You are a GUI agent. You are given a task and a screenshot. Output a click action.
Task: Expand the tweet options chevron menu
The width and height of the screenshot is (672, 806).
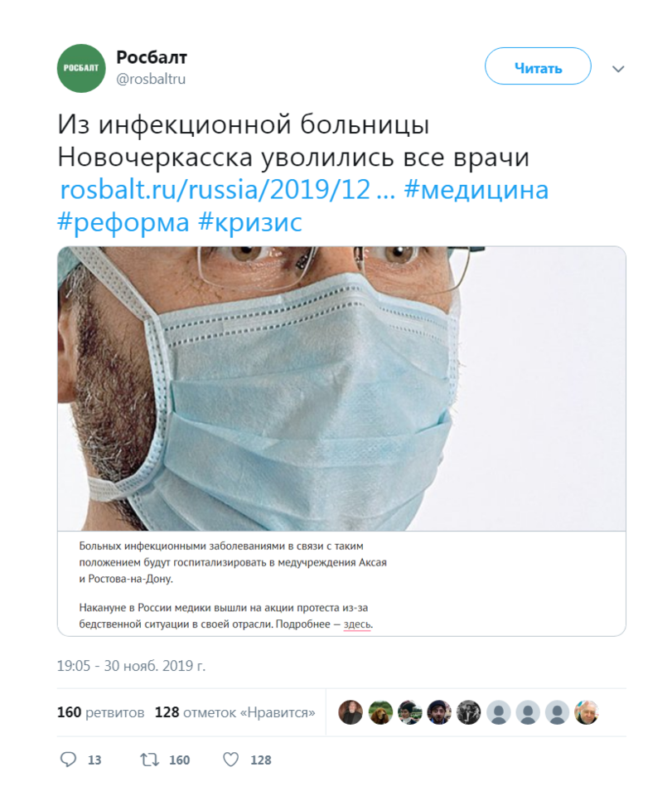point(618,69)
